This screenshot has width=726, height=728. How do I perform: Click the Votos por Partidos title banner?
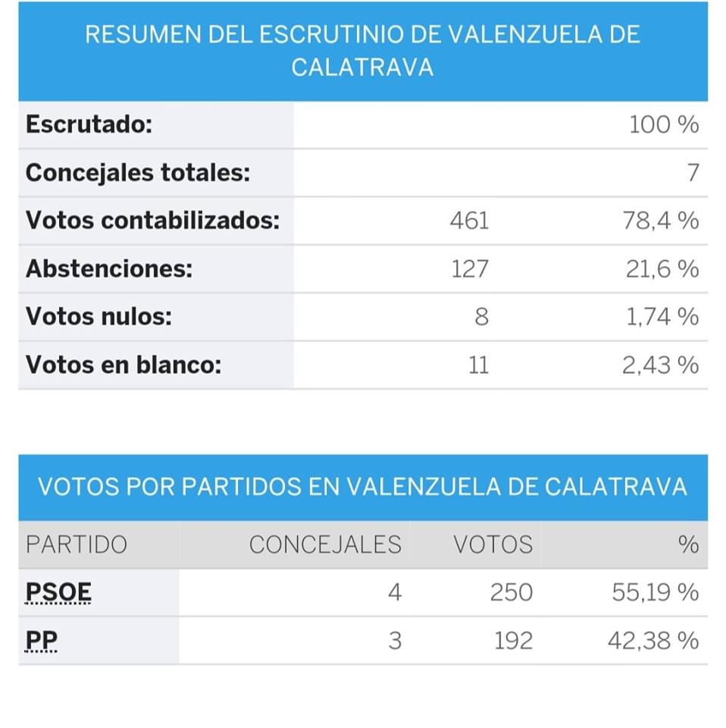click(362, 486)
